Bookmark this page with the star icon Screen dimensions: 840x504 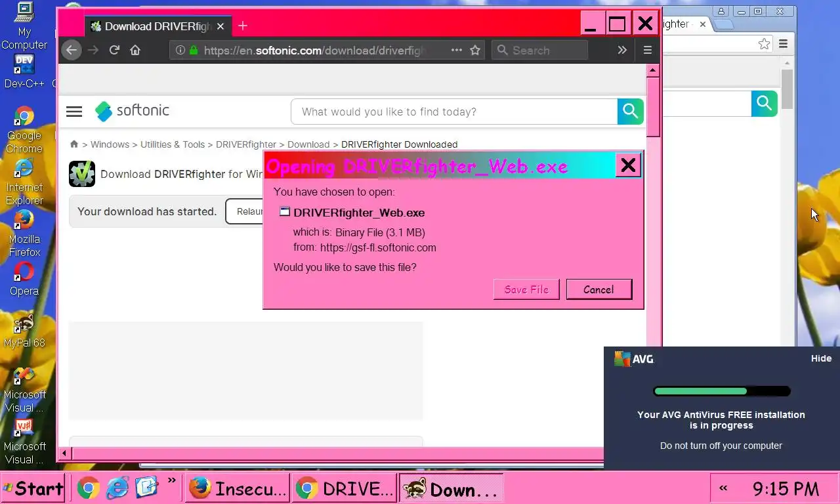click(x=475, y=50)
